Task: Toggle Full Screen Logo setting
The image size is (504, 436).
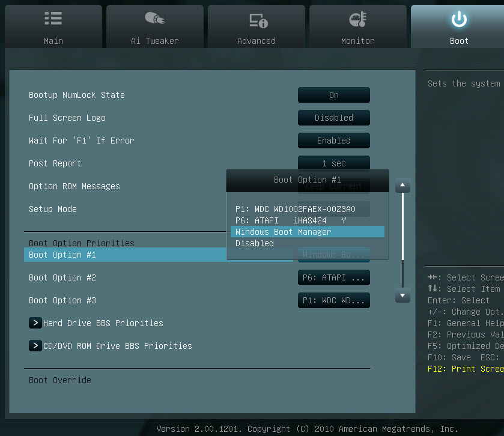Action: pos(334,118)
